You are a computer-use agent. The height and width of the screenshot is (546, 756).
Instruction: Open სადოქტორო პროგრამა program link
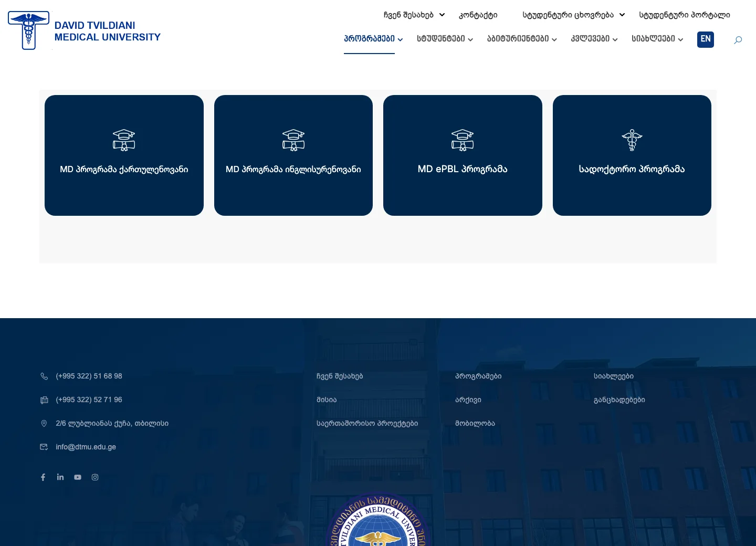click(632, 169)
